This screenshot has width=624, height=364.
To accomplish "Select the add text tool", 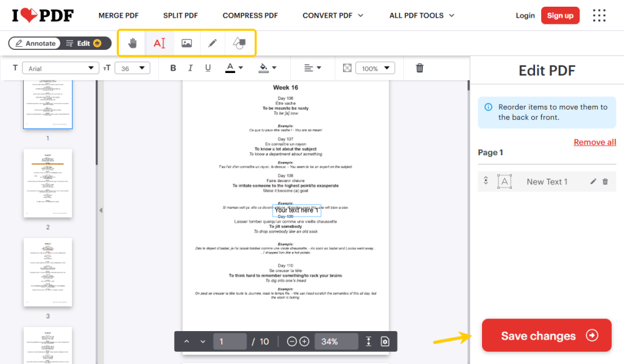I will click(159, 43).
